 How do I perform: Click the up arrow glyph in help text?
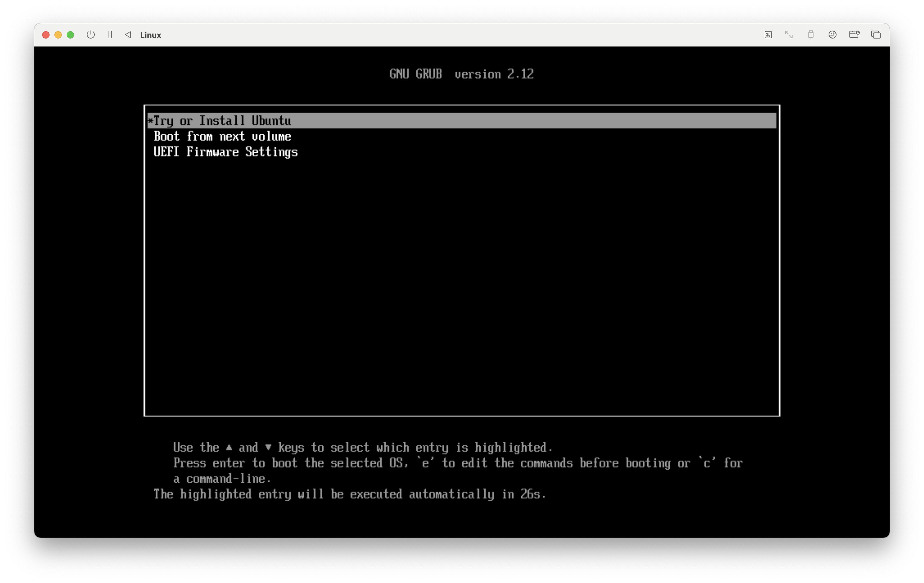[x=229, y=447]
